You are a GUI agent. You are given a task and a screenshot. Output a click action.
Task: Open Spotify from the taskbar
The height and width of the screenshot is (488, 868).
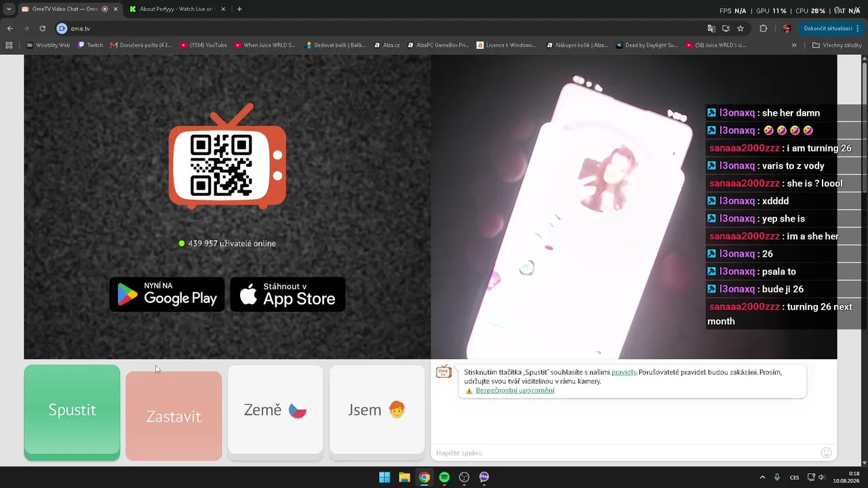tap(444, 477)
